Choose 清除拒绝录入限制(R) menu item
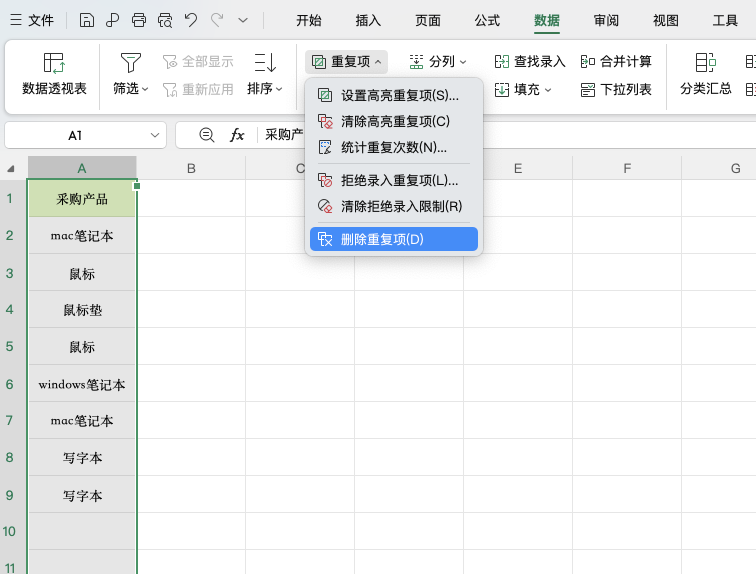This screenshot has width=756, height=574. click(394, 206)
